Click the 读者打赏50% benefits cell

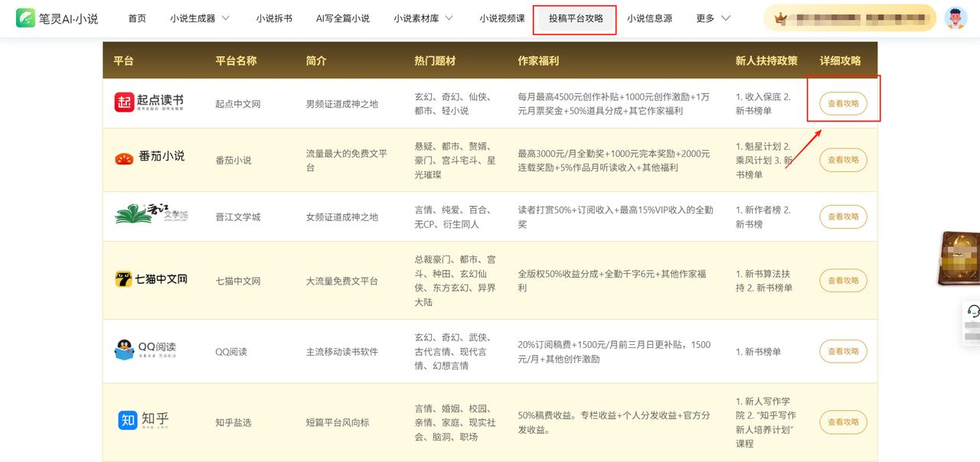[616, 217]
